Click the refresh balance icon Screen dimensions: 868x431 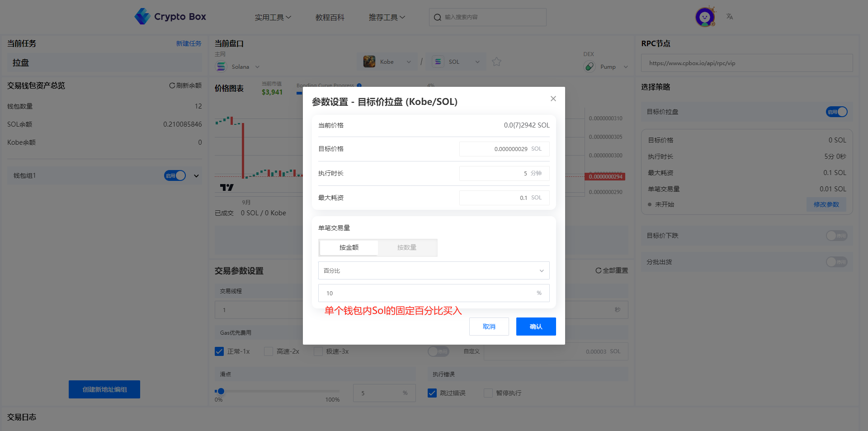172,85
